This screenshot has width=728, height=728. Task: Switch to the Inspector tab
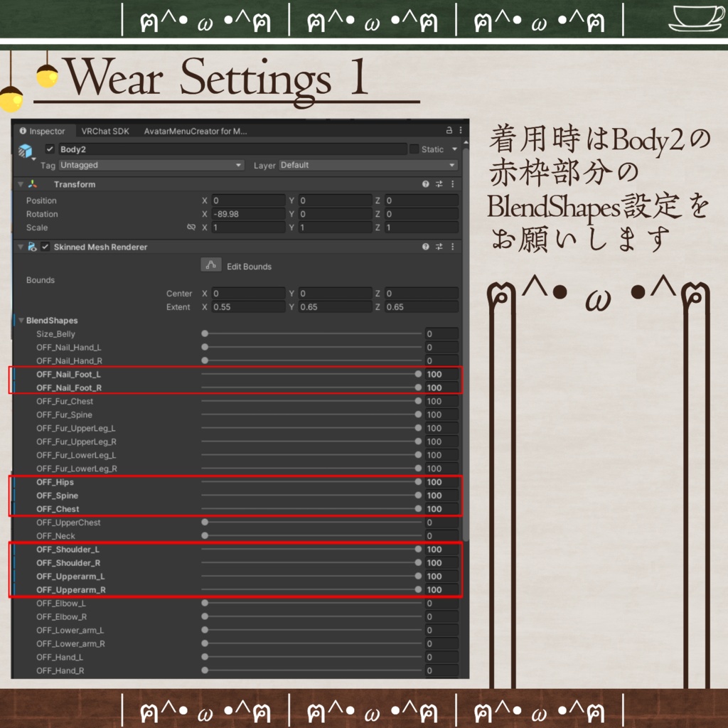tap(43, 132)
